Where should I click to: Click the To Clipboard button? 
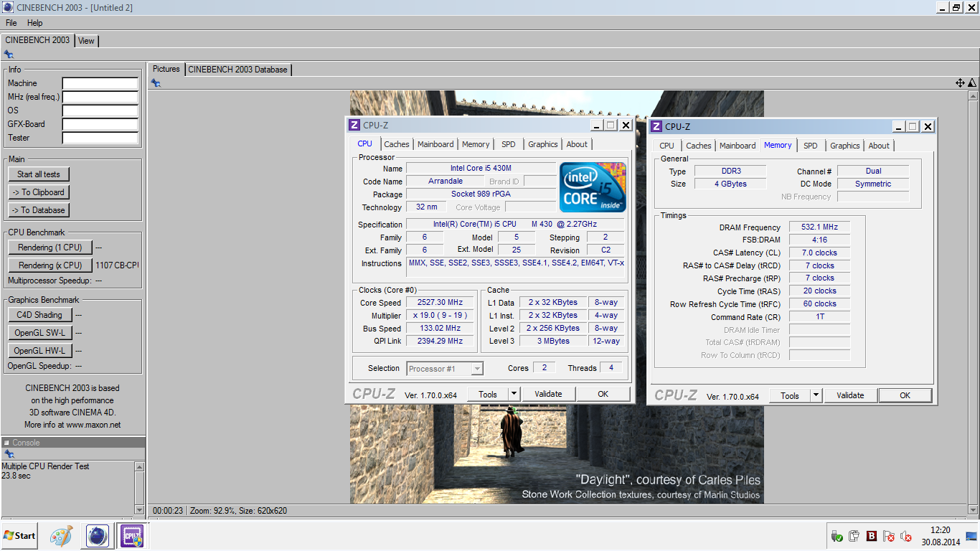pyautogui.click(x=39, y=192)
